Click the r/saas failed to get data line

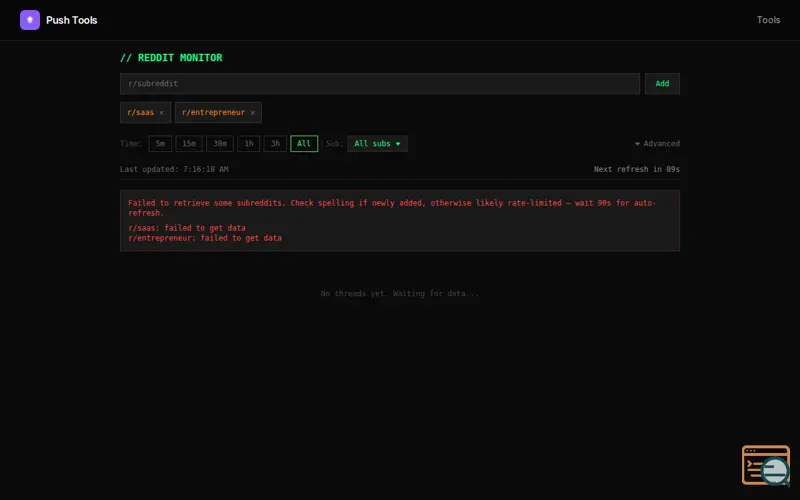[x=187, y=228]
